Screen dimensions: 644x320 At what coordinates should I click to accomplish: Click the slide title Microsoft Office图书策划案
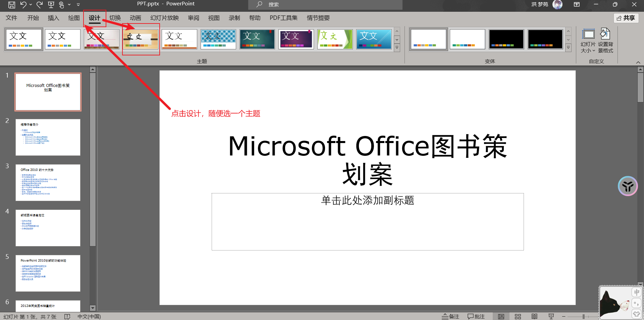pos(368,160)
